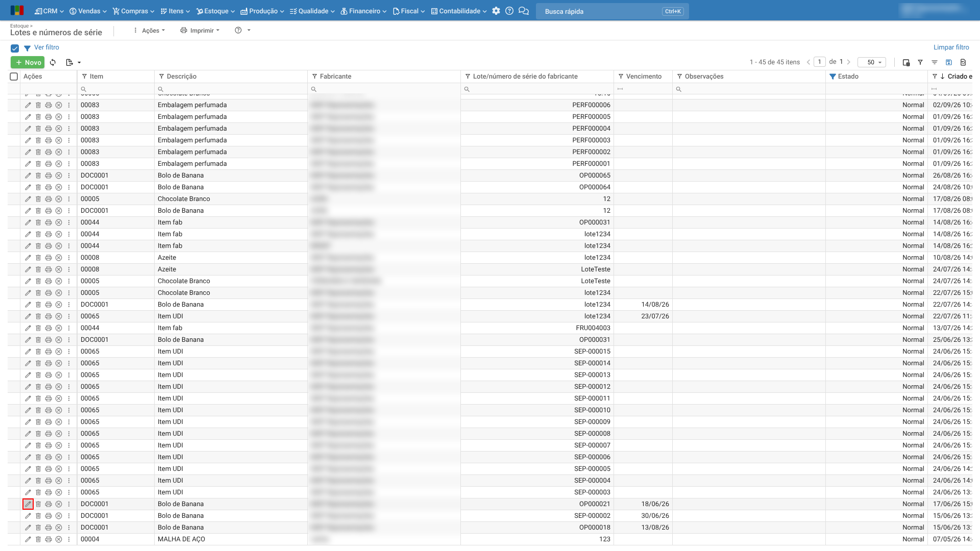980x551 pixels.
Task: Open the Estoque menu
Action: click(x=215, y=11)
